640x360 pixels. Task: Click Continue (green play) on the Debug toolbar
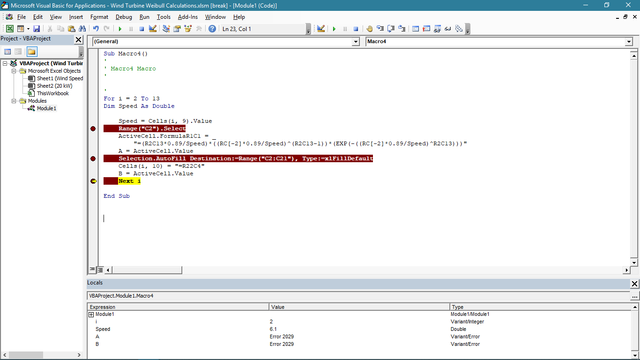pyautogui.click(x=334, y=29)
